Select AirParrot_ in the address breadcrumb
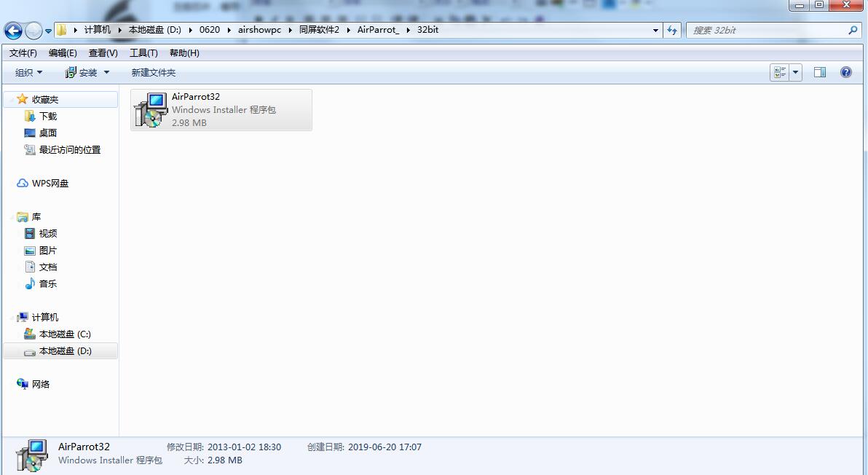The height and width of the screenshot is (475, 868). click(x=378, y=30)
